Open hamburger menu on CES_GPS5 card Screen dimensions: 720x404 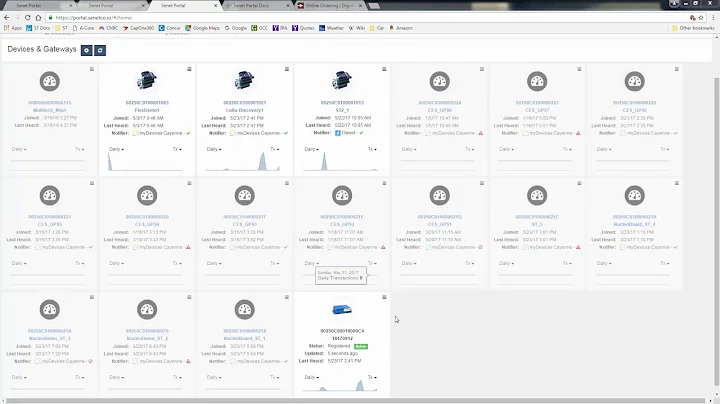(x=92, y=183)
